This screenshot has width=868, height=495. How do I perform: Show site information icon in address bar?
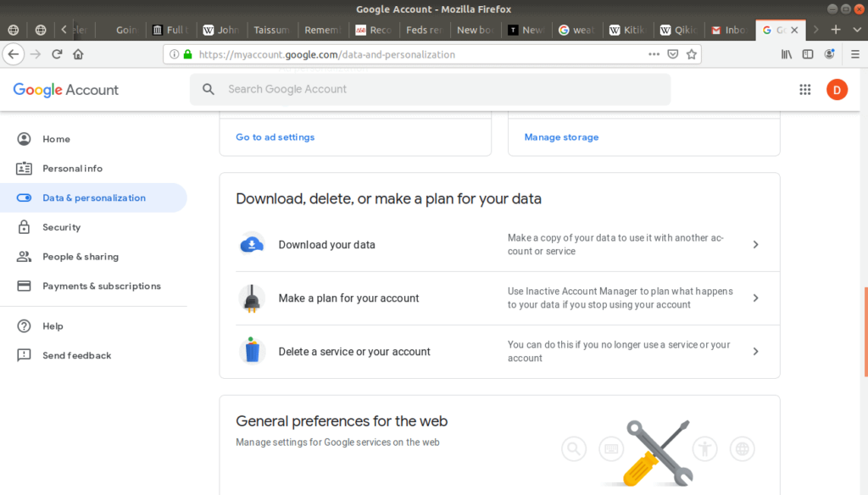(175, 54)
